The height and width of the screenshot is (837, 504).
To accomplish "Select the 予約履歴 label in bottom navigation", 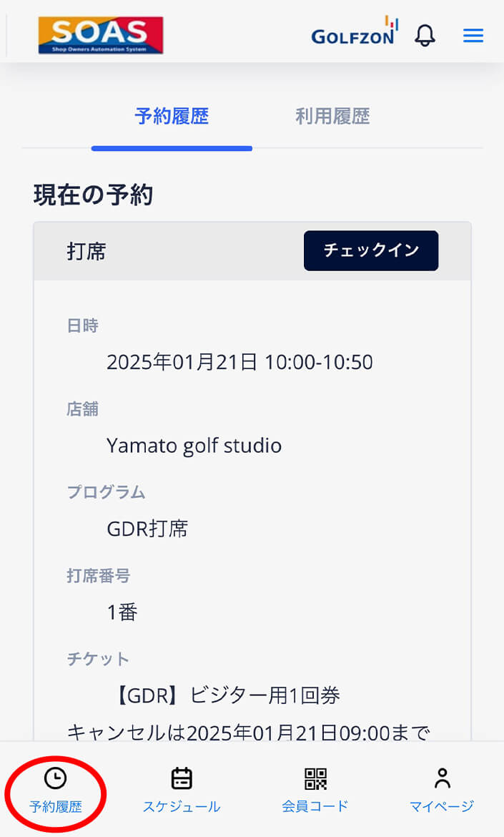I will pos(56,806).
